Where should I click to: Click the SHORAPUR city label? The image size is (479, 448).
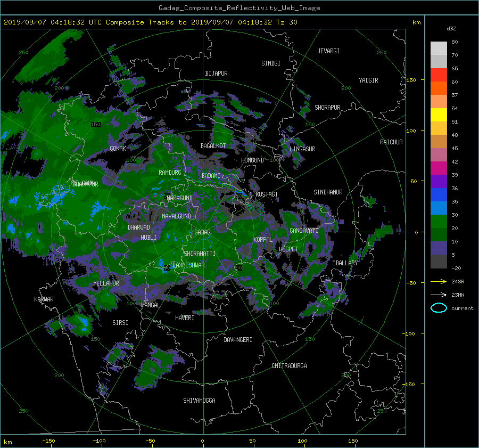click(327, 108)
